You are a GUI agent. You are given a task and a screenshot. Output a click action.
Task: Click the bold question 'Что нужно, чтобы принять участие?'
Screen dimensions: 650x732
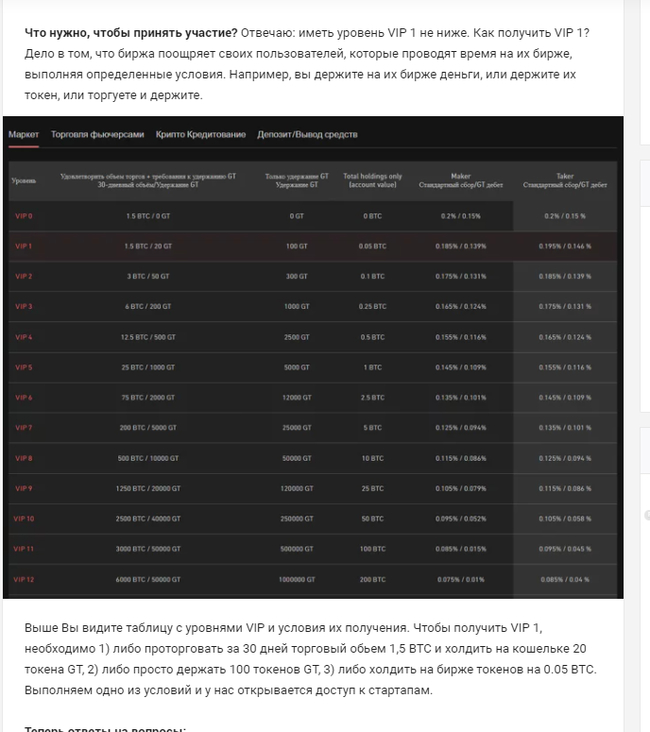130,31
